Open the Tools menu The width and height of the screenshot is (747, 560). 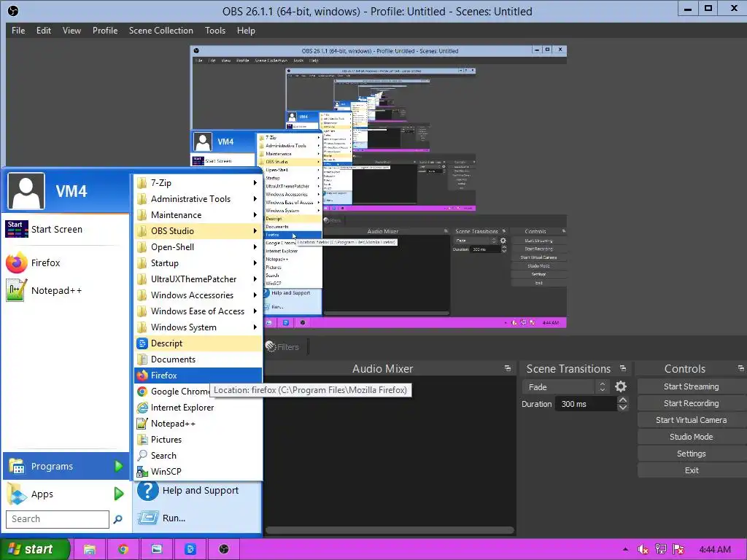point(215,31)
